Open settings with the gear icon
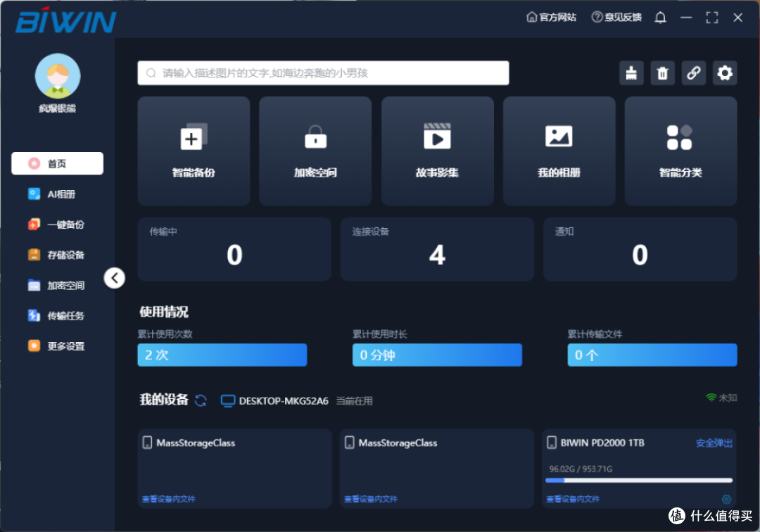 click(725, 73)
